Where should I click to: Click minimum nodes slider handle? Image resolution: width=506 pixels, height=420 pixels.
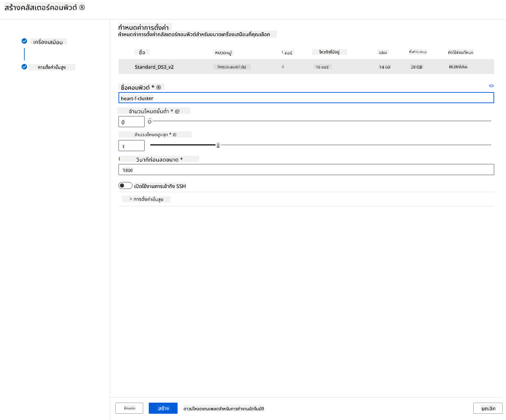[x=150, y=121]
